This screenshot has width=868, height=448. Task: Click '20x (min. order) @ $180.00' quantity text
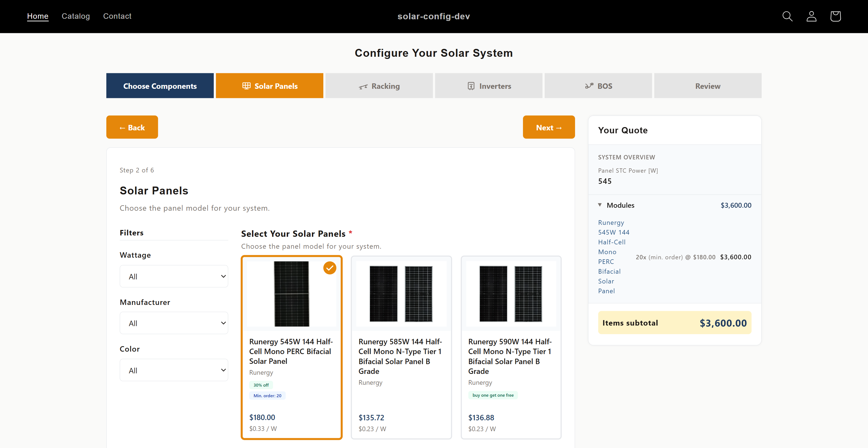pos(675,257)
